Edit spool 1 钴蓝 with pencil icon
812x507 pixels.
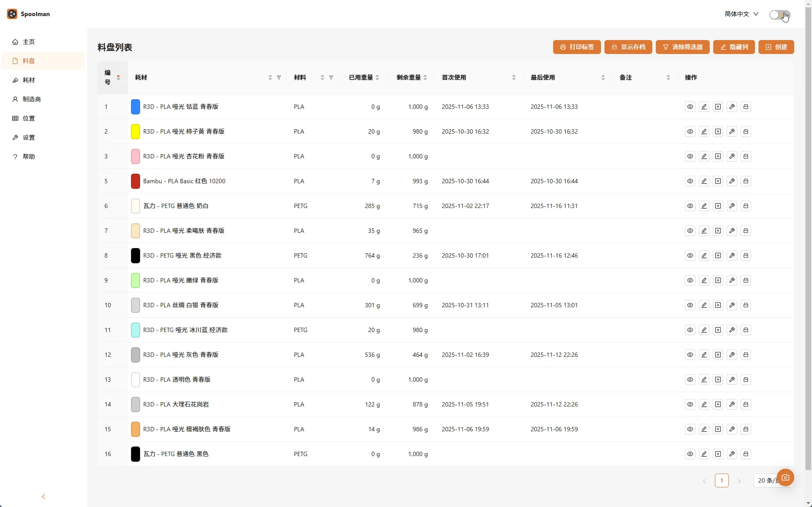tap(704, 107)
